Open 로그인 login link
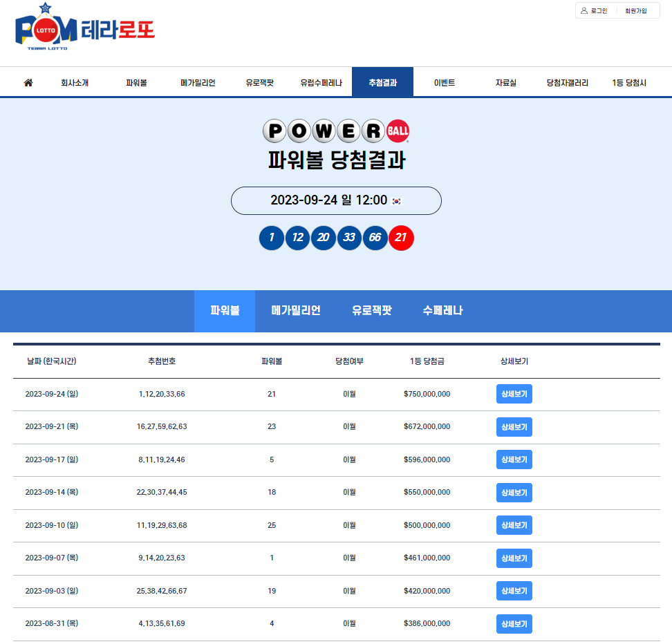This screenshot has height=644, width=672. [599, 11]
